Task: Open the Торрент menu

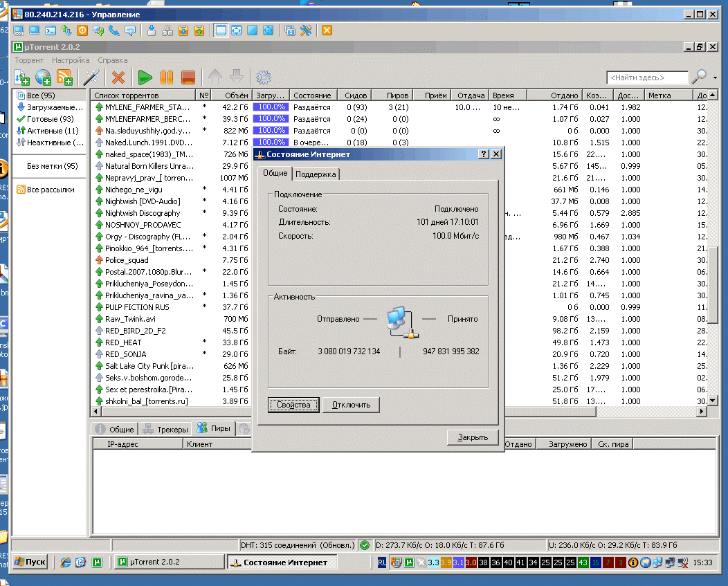Action: tap(29, 60)
